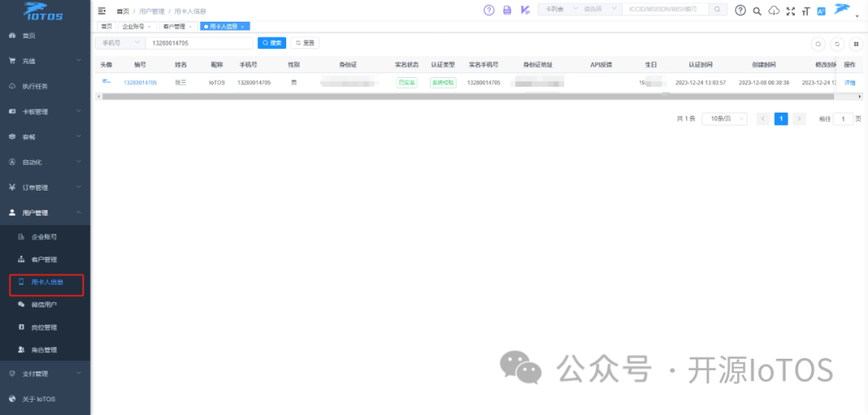Screen dimensions: 868x415
Task: Click the 系统校验 tag
Action: (x=443, y=83)
